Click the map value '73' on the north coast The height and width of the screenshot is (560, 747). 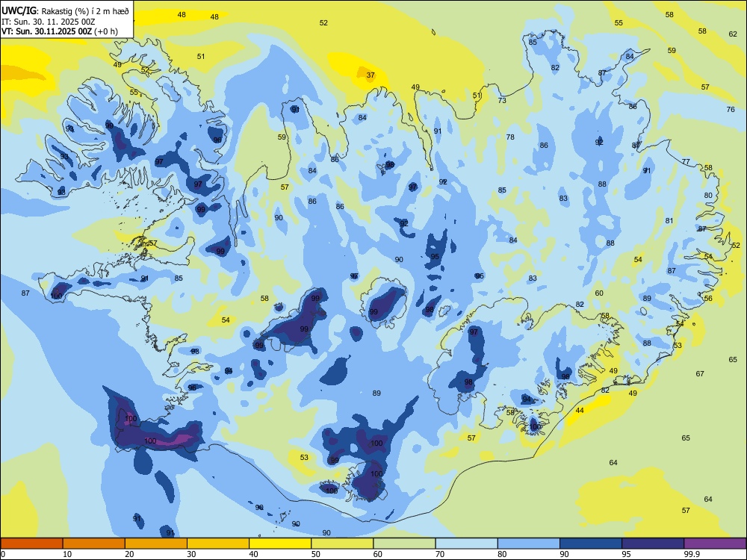click(x=502, y=101)
